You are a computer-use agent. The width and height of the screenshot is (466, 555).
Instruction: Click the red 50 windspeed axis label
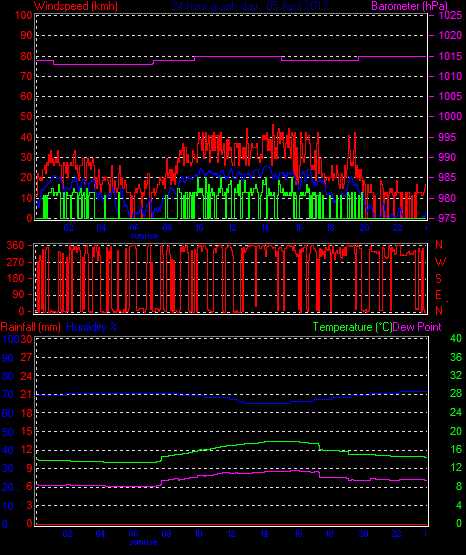(x=26, y=116)
